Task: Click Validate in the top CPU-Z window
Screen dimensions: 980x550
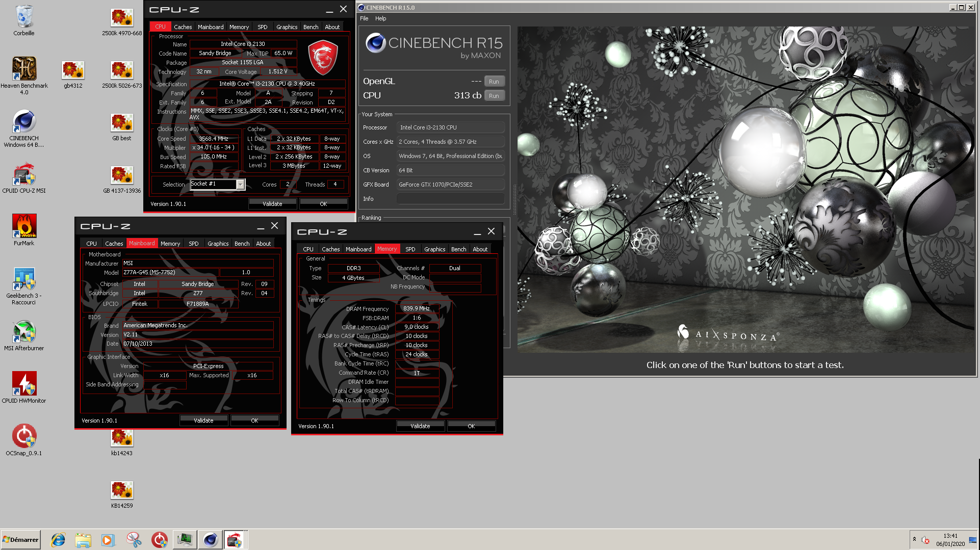Action: point(272,204)
